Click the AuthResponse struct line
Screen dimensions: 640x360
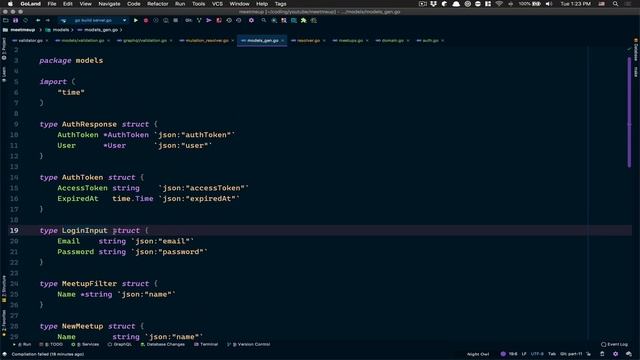click(x=98, y=124)
